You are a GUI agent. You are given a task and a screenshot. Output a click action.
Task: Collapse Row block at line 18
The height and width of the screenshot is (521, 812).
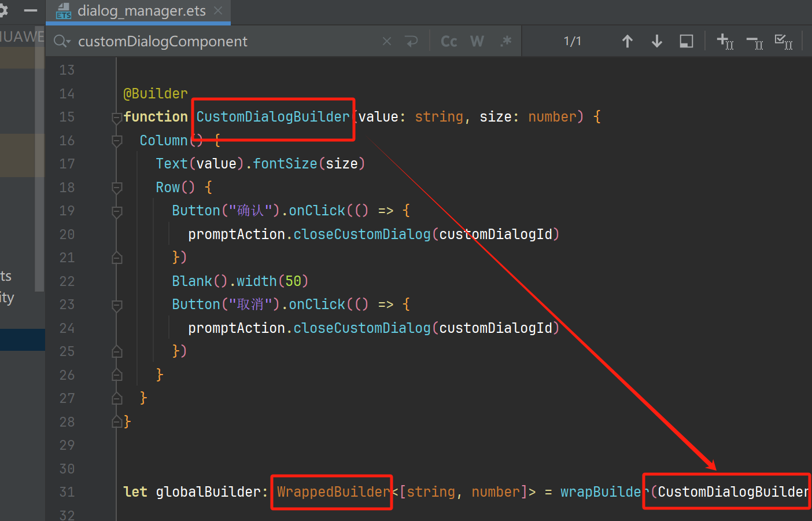117,188
